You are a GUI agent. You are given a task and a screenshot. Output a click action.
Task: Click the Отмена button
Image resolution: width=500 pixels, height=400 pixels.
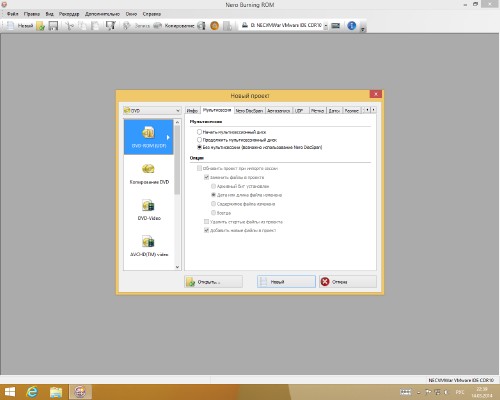coord(348,282)
